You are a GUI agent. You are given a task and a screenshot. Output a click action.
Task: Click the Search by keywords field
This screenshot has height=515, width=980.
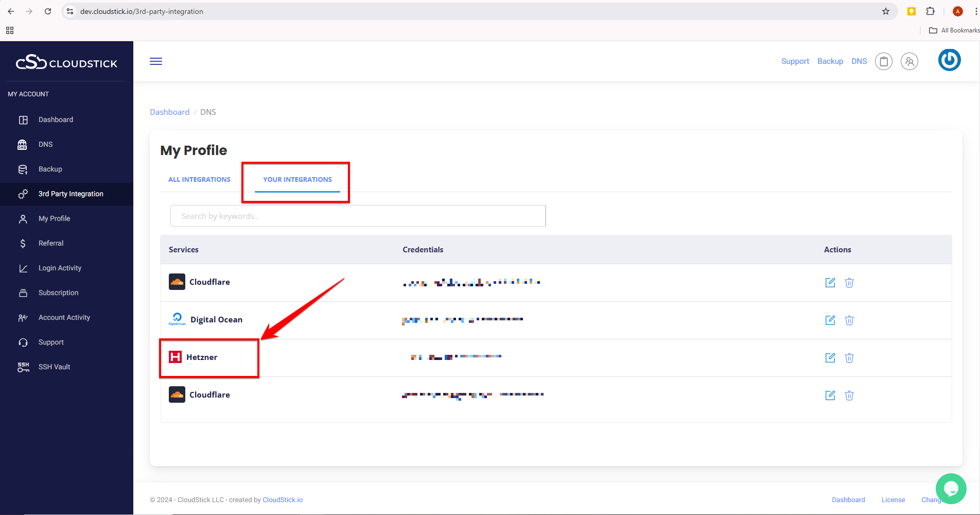click(358, 216)
